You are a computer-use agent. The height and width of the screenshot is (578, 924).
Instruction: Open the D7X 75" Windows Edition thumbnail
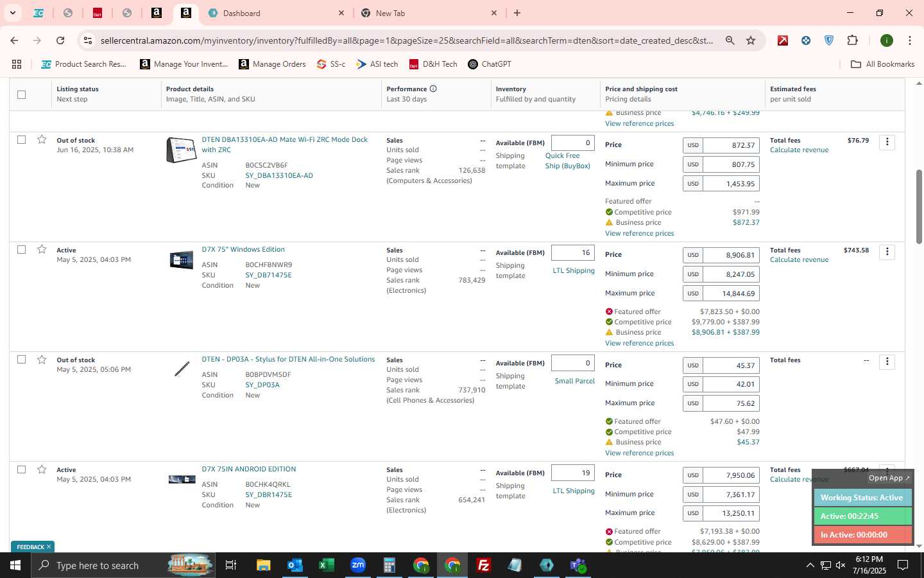(182, 260)
